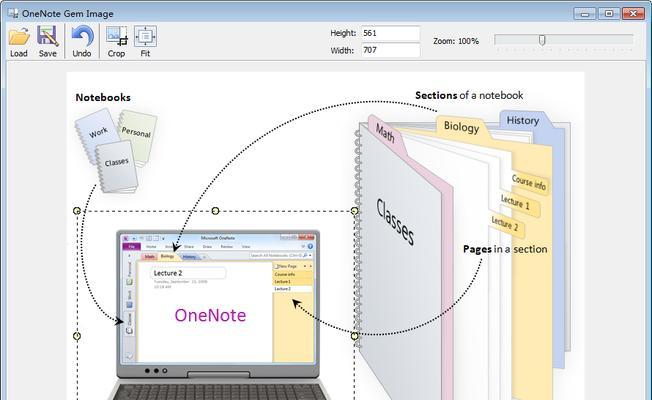Click the Load folder icon
652x400 pixels.
(19, 37)
